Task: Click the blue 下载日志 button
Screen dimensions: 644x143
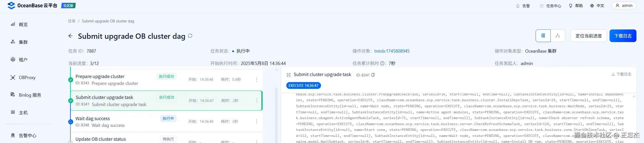Action: (623, 36)
